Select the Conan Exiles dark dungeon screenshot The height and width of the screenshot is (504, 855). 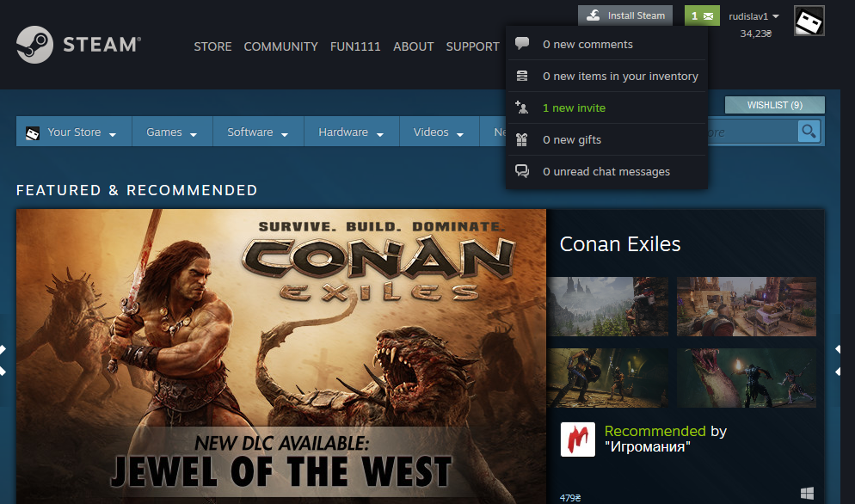point(607,378)
